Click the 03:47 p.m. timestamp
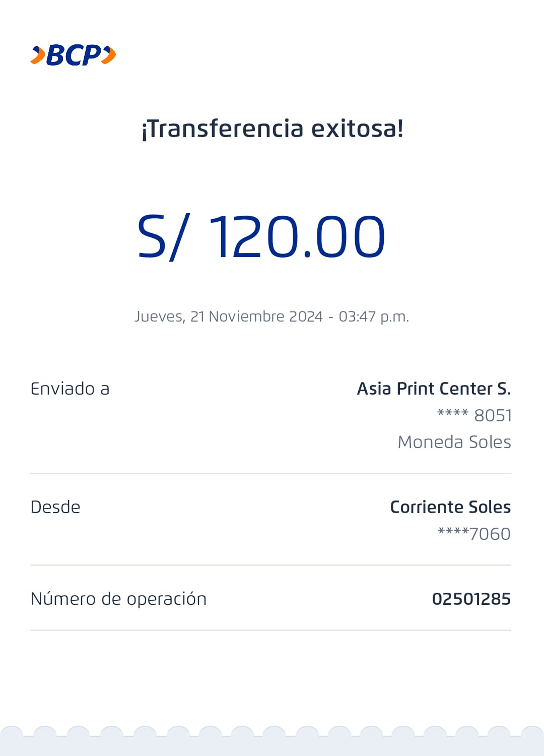This screenshot has width=544, height=756. click(x=373, y=317)
